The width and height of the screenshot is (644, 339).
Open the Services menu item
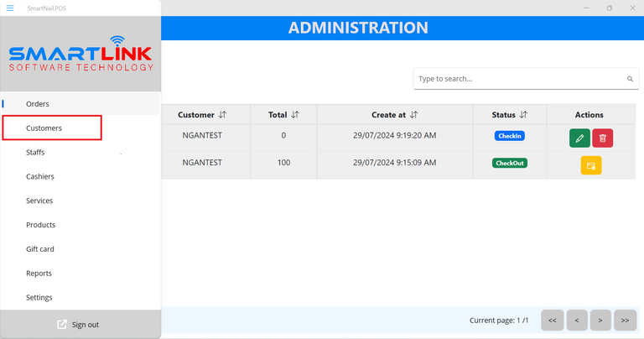point(39,201)
